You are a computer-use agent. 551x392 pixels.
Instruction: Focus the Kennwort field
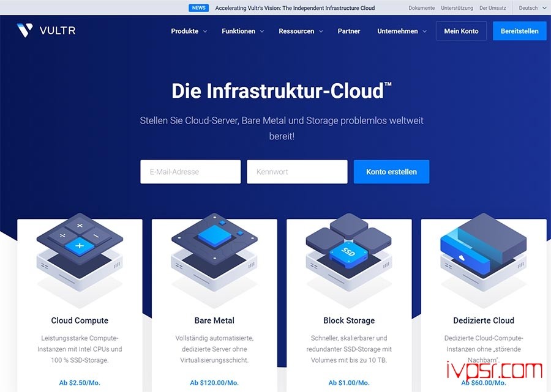point(297,172)
